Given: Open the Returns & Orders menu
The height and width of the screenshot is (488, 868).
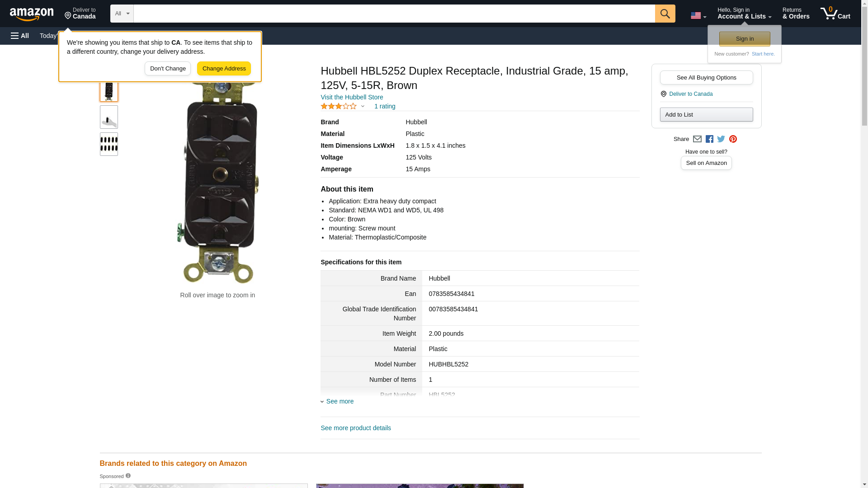Looking at the screenshot, I should pyautogui.click(x=796, y=14).
